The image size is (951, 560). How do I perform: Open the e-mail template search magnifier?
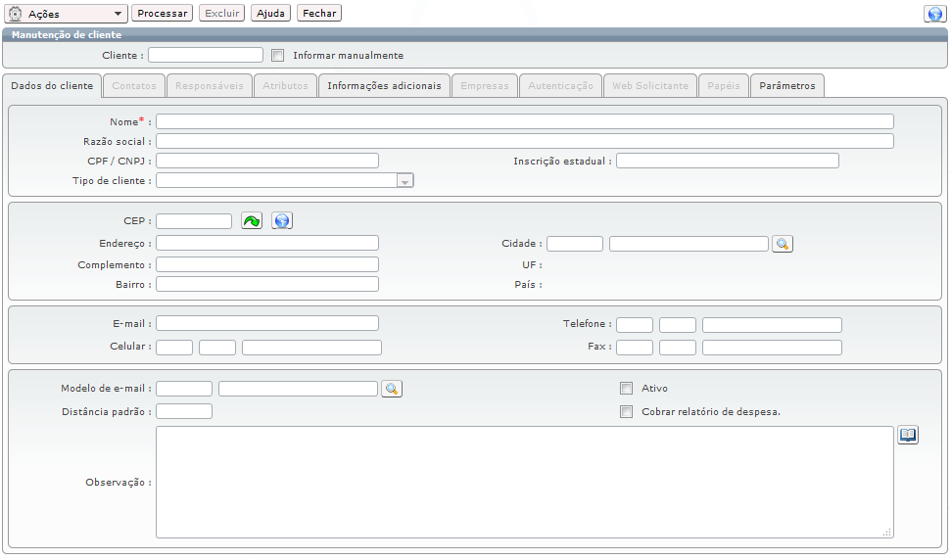(391, 389)
